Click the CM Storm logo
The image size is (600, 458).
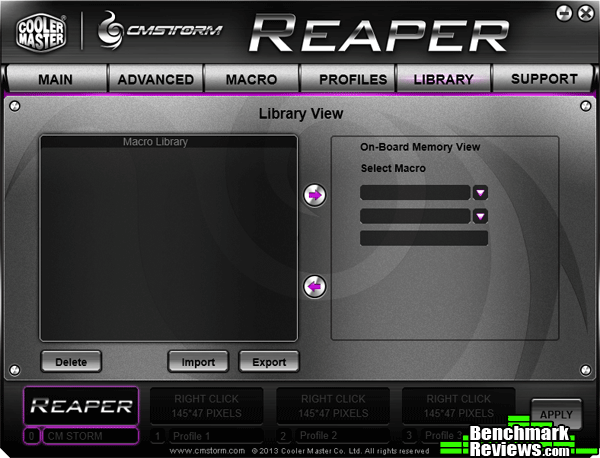point(160,34)
